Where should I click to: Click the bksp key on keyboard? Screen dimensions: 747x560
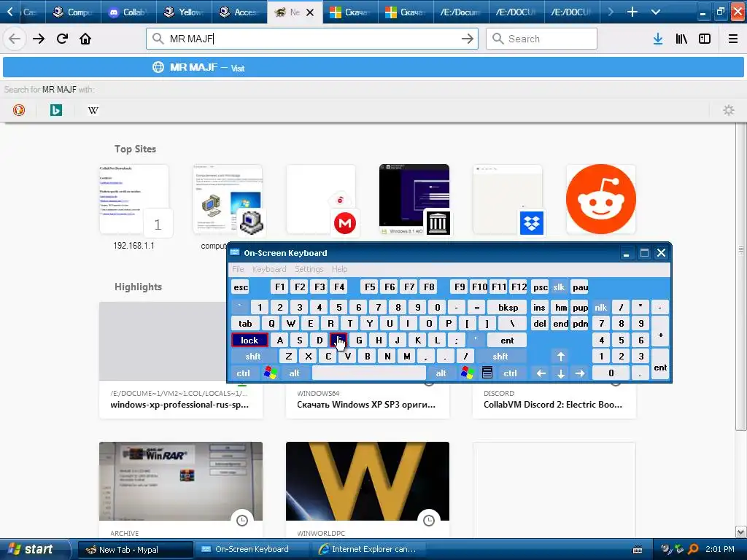508,308
